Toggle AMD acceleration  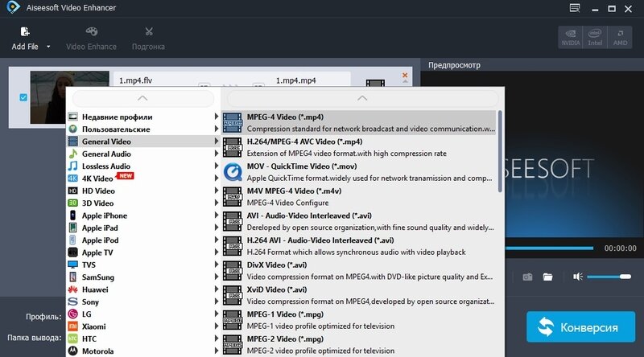point(620,37)
